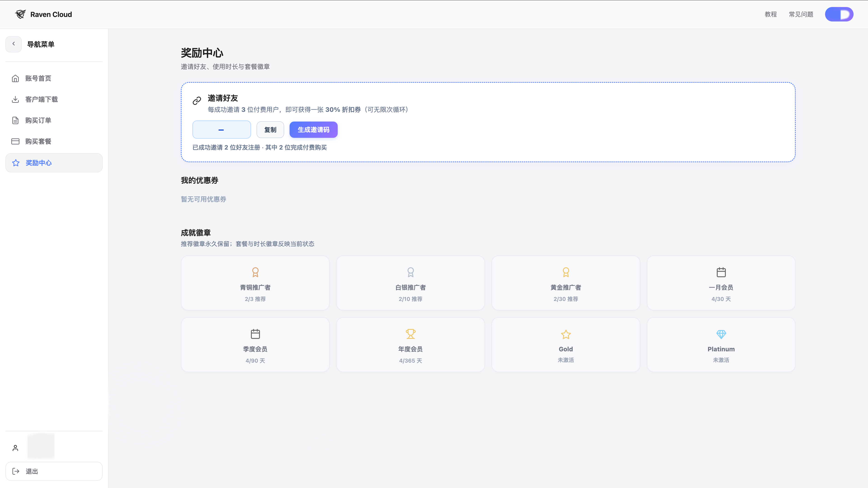Screen dimensions: 868x488
Task: Click the 年度会员 trophy icon
Action: [410, 334]
